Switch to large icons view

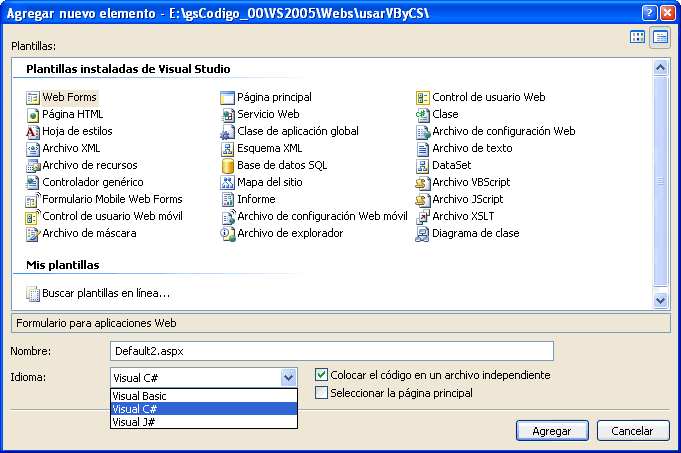click(638, 37)
